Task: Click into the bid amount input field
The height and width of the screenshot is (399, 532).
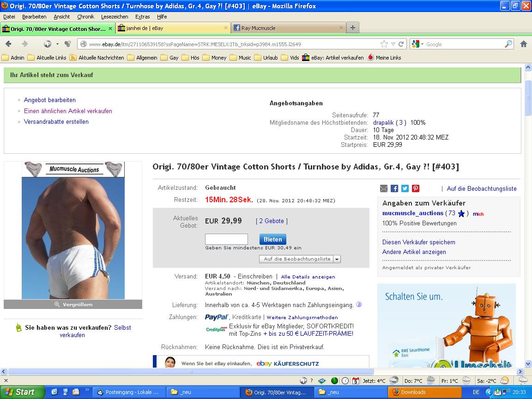Action: (226, 239)
